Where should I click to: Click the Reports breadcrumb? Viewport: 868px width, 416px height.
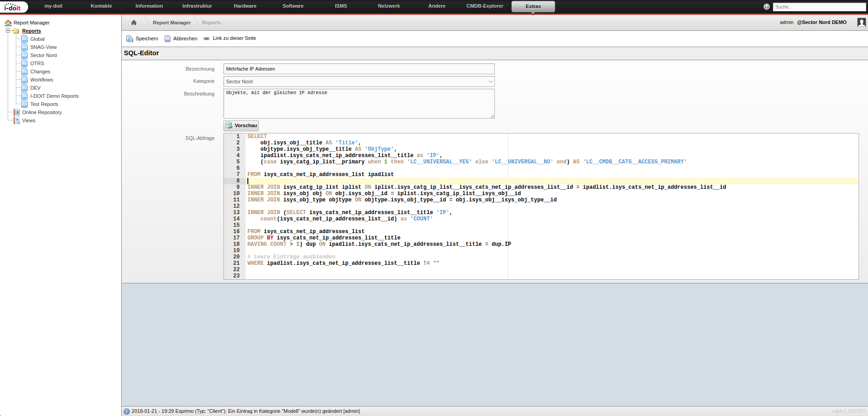211,23
